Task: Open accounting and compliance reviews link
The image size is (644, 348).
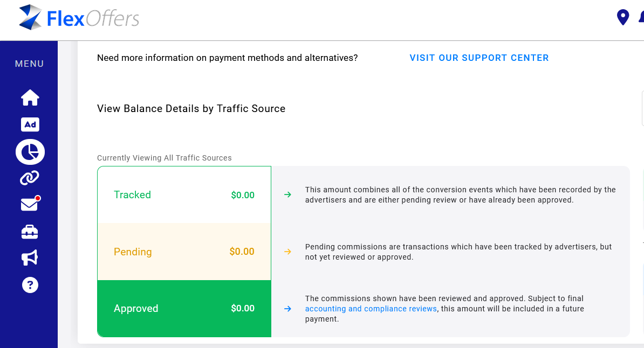Action: click(x=371, y=309)
